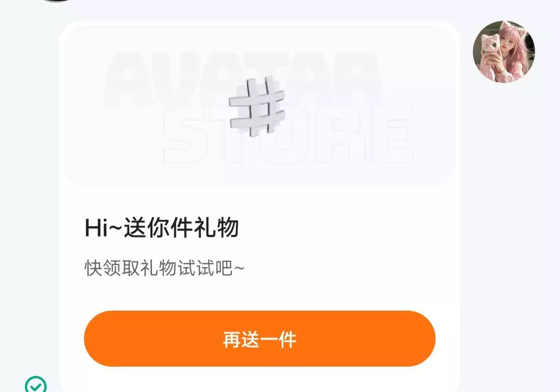This screenshot has height=392, width=560.
Task: Select the white gift message card
Action: point(260,206)
